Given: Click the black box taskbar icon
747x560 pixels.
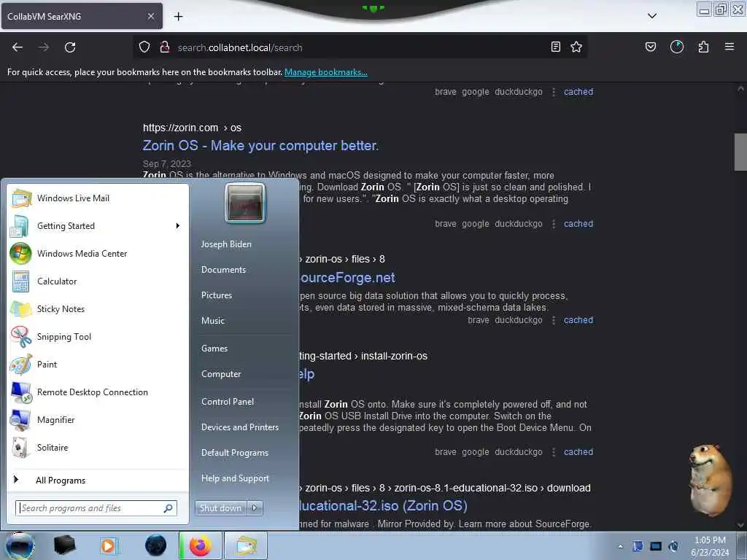Looking at the screenshot, I should (64, 545).
